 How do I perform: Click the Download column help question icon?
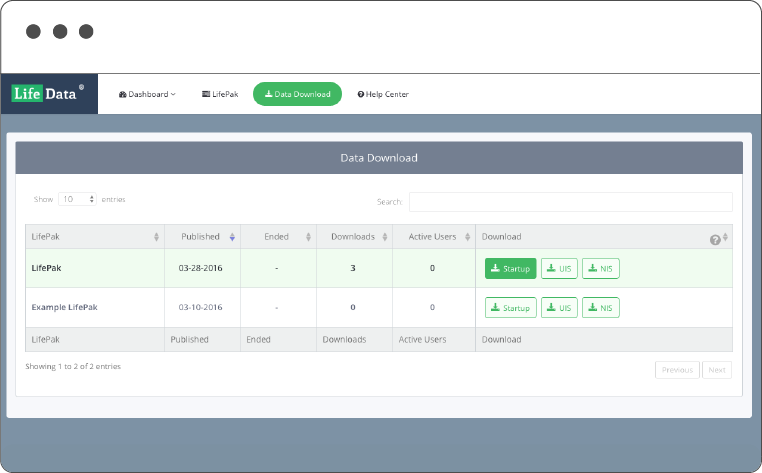click(715, 240)
